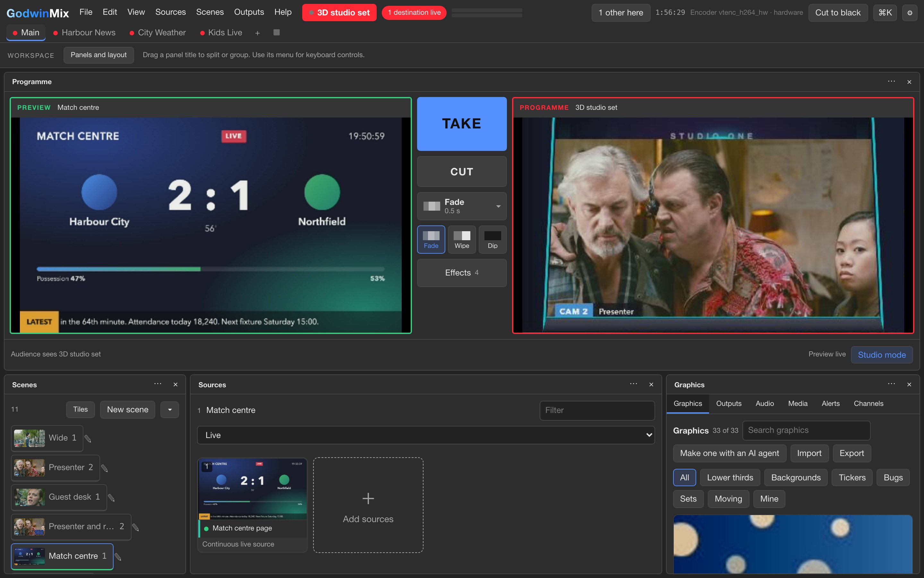This screenshot has height=578, width=924.
Task: Edit the Wide scene pencil icon
Action: pyautogui.click(x=88, y=438)
